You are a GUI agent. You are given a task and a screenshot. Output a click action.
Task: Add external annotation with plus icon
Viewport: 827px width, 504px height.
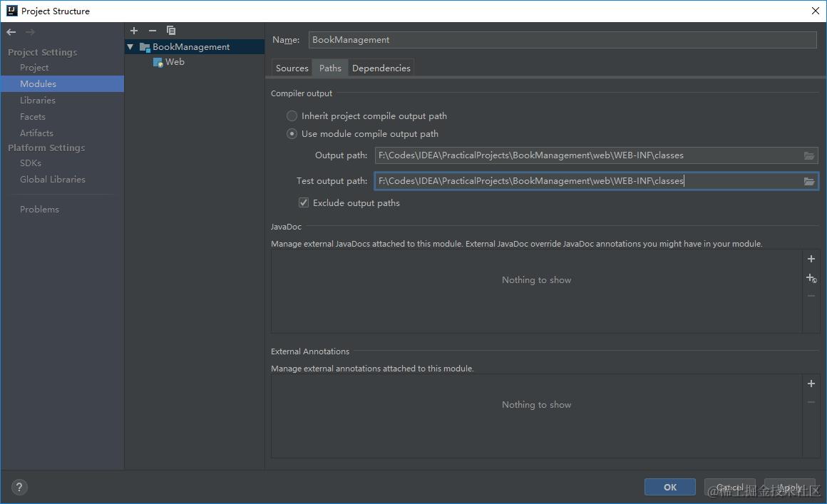[x=811, y=384]
